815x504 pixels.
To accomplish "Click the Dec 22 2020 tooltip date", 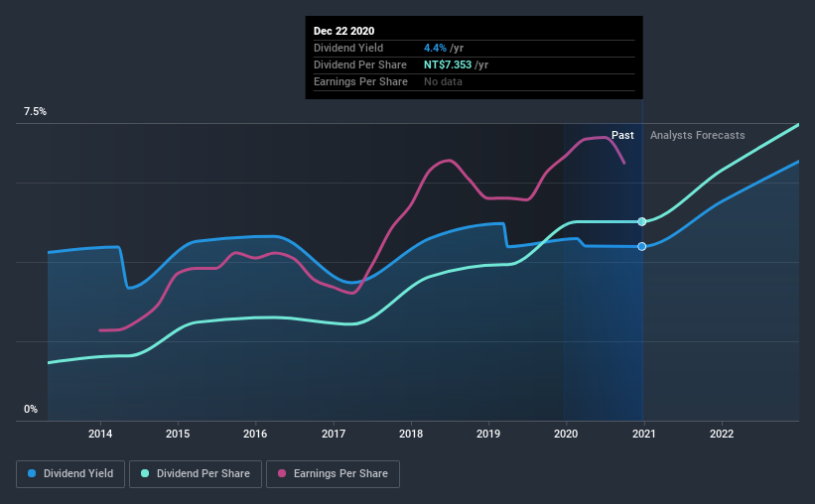I will (343, 31).
